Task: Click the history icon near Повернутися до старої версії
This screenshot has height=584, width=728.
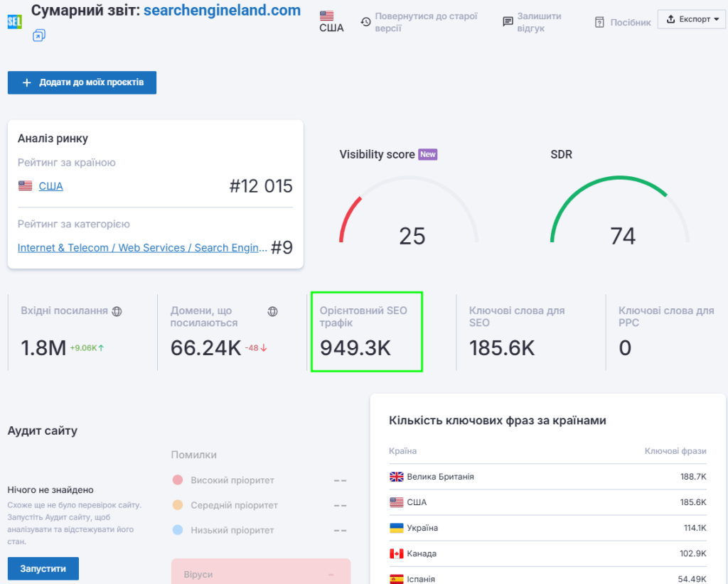Action: [365, 21]
